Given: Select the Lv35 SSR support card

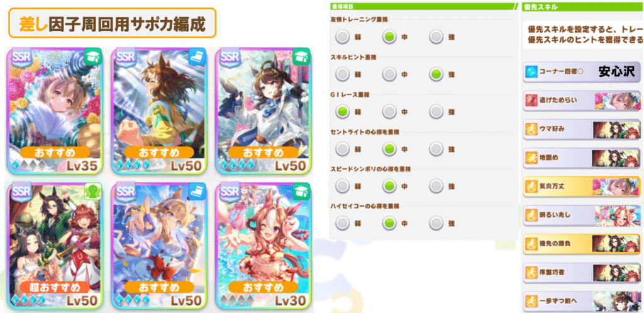Looking at the screenshot, I should pos(54,110).
